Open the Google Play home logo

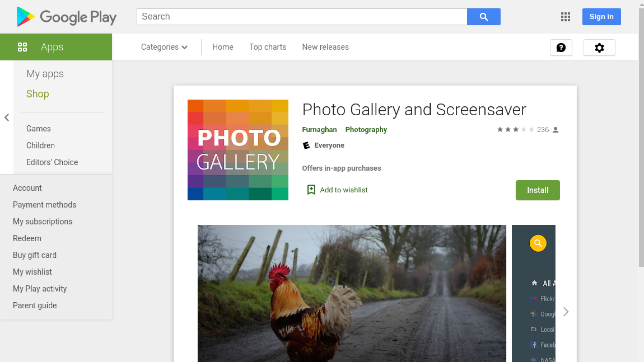pos(66,17)
